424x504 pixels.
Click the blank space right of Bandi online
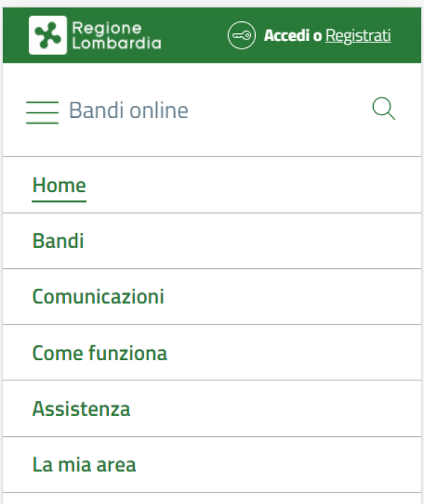point(283,111)
